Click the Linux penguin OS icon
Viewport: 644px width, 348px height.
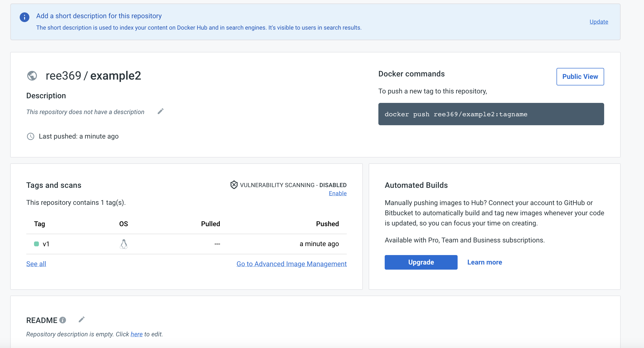(x=123, y=244)
